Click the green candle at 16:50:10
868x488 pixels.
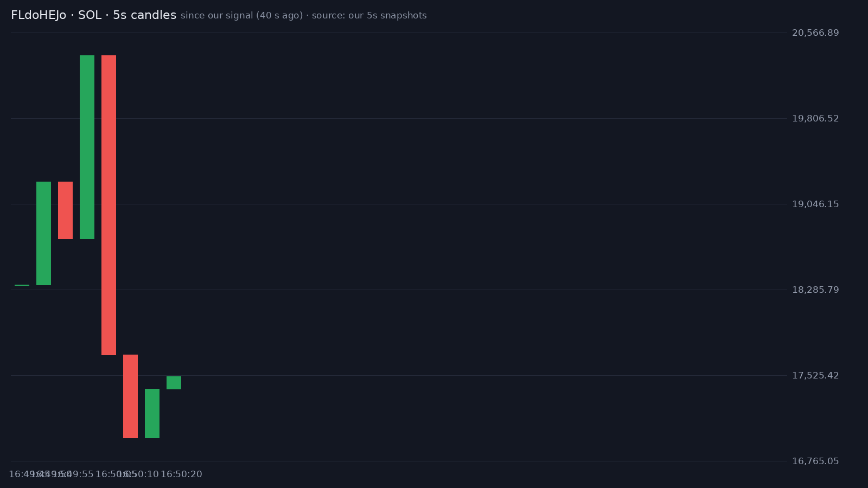[152, 413]
